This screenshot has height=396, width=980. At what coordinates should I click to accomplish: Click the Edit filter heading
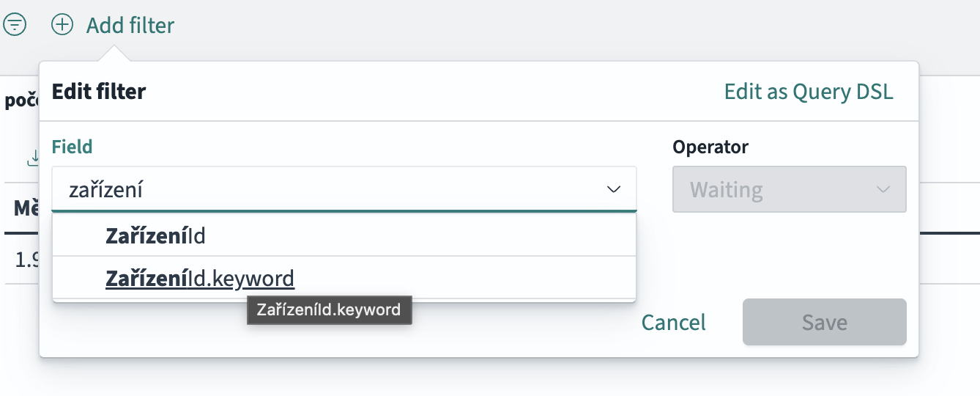point(99,92)
